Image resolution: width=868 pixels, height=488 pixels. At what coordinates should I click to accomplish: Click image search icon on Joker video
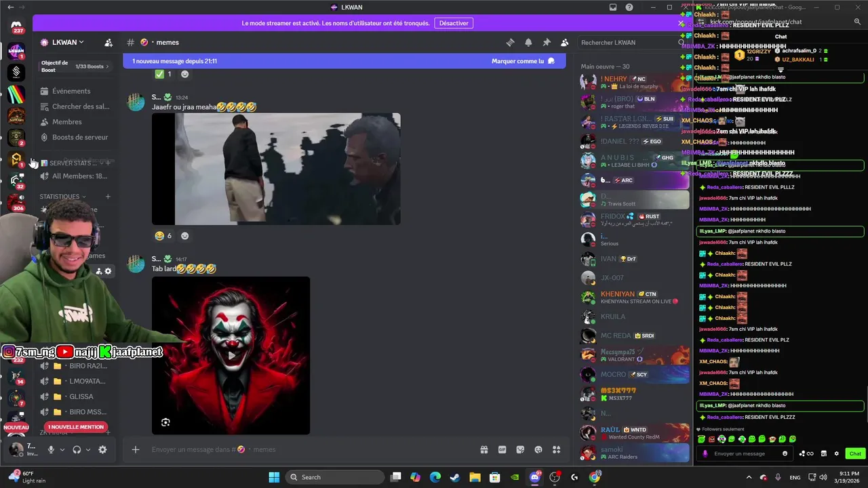pyautogui.click(x=165, y=422)
